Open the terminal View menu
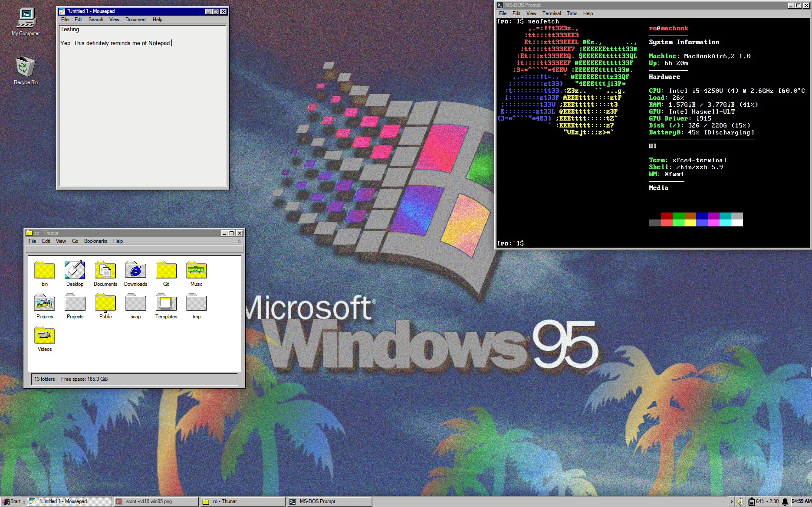This screenshot has width=812, height=507. 532,13
